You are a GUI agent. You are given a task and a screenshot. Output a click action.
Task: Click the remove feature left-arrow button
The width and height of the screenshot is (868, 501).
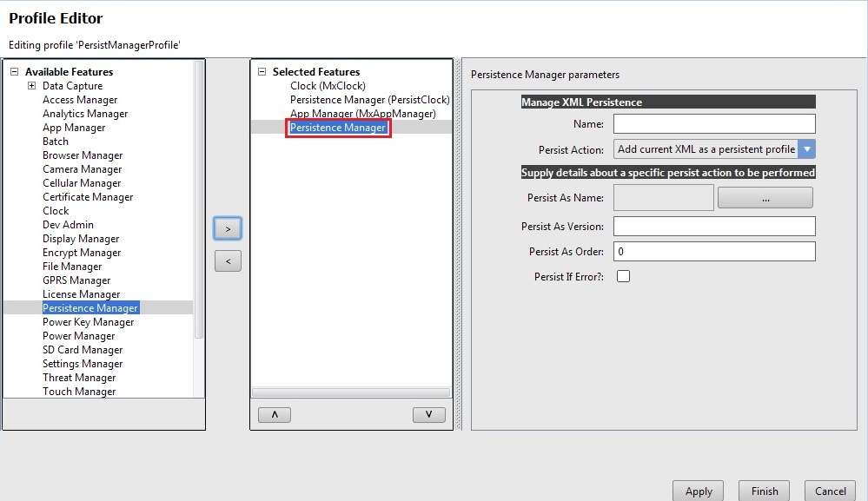tap(228, 260)
